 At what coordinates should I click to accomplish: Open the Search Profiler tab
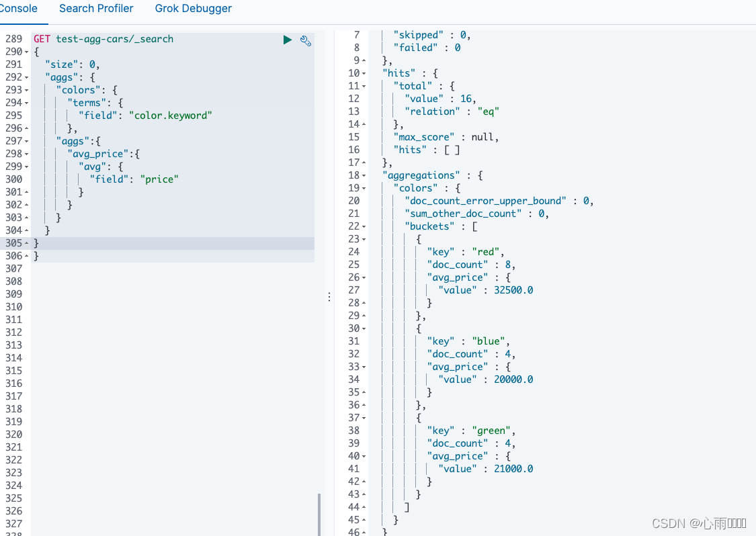[96, 8]
